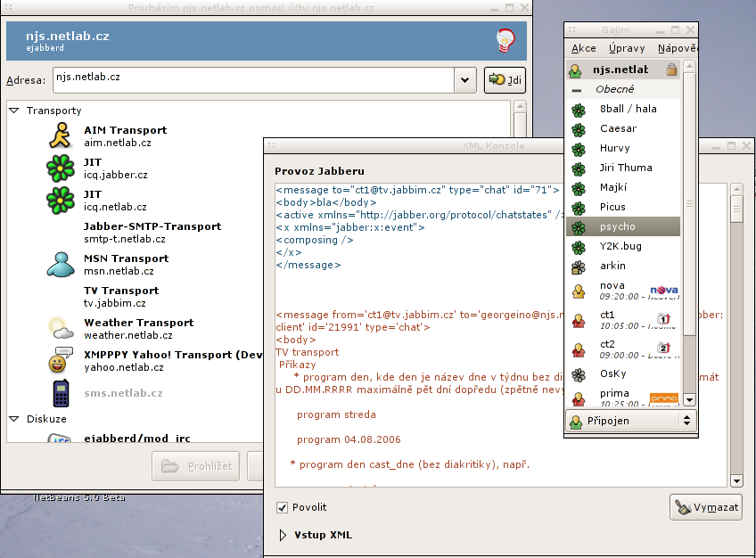Image resolution: width=756 pixels, height=558 pixels.
Task: Click the sms.netlab.cz mobile phone icon
Action: coord(61,393)
